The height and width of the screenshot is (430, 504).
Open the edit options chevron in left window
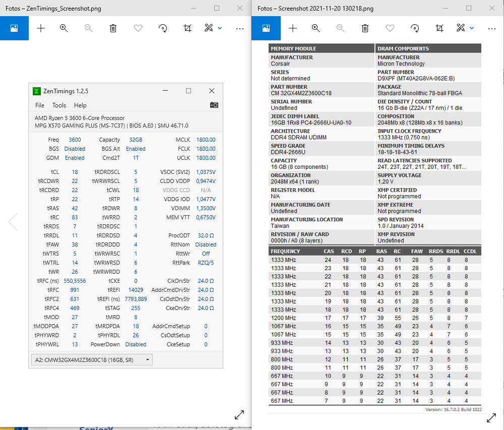click(x=221, y=29)
